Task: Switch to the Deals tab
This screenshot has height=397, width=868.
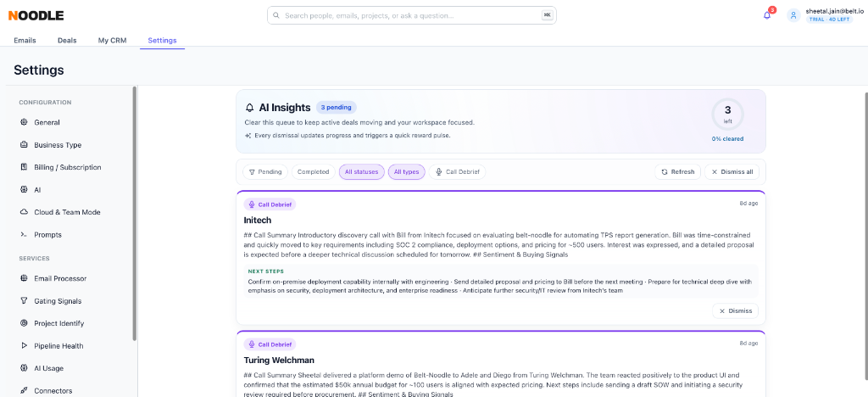Action: (x=67, y=41)
